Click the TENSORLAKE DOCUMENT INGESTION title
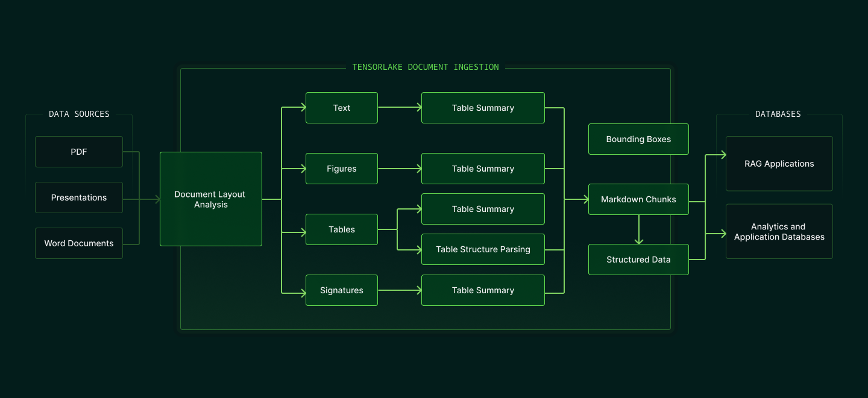Image resolution: width=868 pixels, height=398 pixels. (x=426, y=67)
